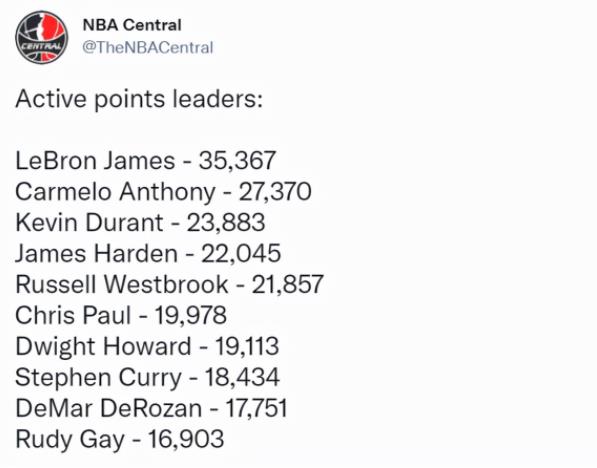The width and height of the screenshot is (597, 468).
Task: Click the number 35,367 in the list
Action: 238,160
